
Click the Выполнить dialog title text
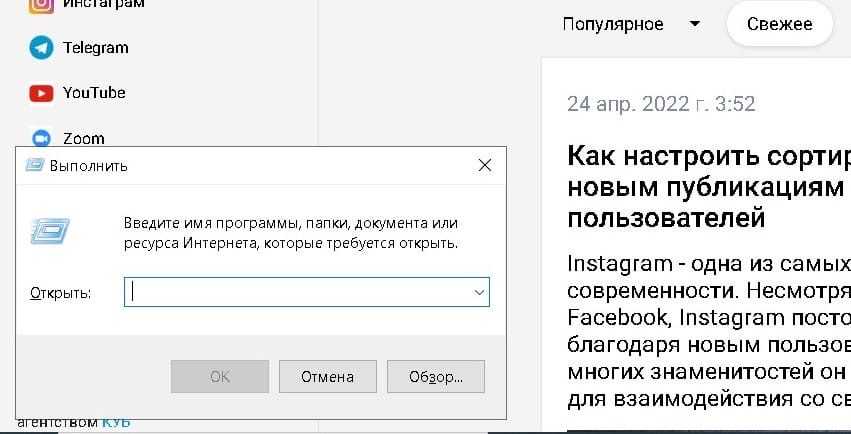[x=88, y=165]
